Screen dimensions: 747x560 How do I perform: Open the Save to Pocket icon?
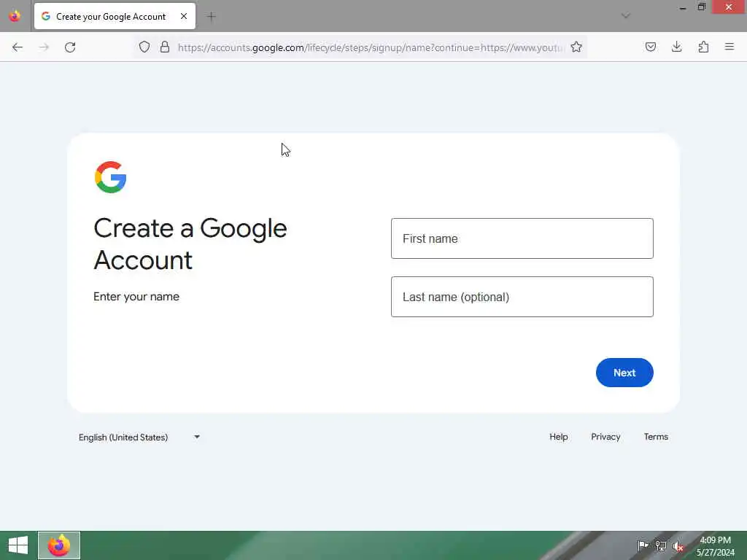(651, 47)
